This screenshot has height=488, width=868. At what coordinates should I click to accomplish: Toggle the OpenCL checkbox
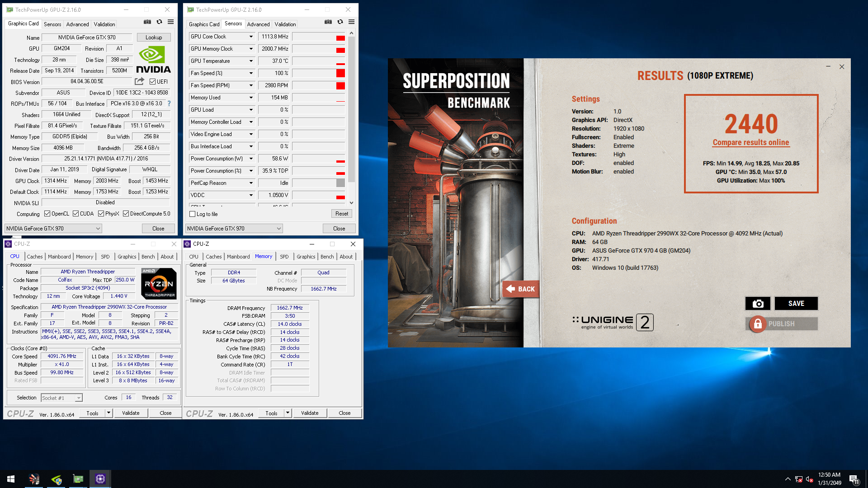coord(47,214)
